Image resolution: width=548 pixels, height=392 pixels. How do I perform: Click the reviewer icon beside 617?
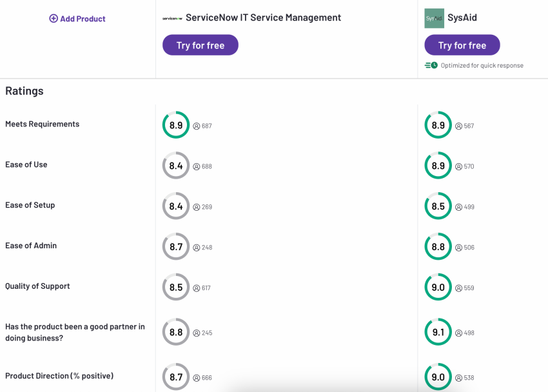pyautogui.click(x=197, y=288)
